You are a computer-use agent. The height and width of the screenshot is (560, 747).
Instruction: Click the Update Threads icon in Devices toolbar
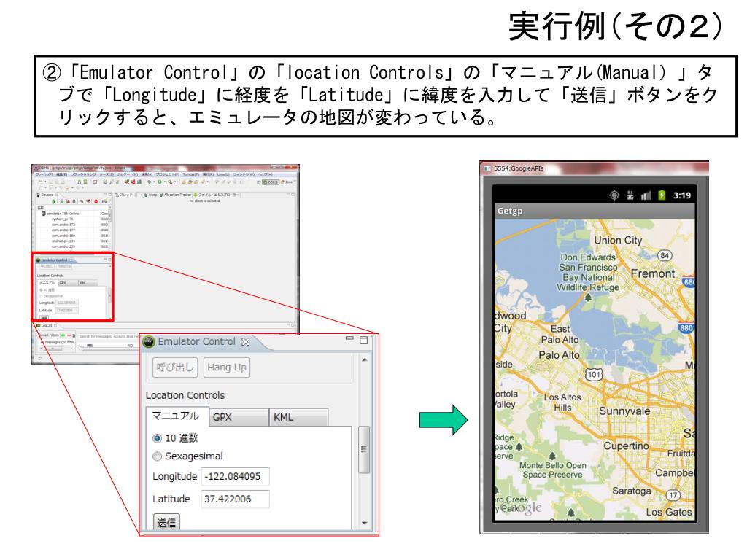pyautogui.click(x=82, y=201)
